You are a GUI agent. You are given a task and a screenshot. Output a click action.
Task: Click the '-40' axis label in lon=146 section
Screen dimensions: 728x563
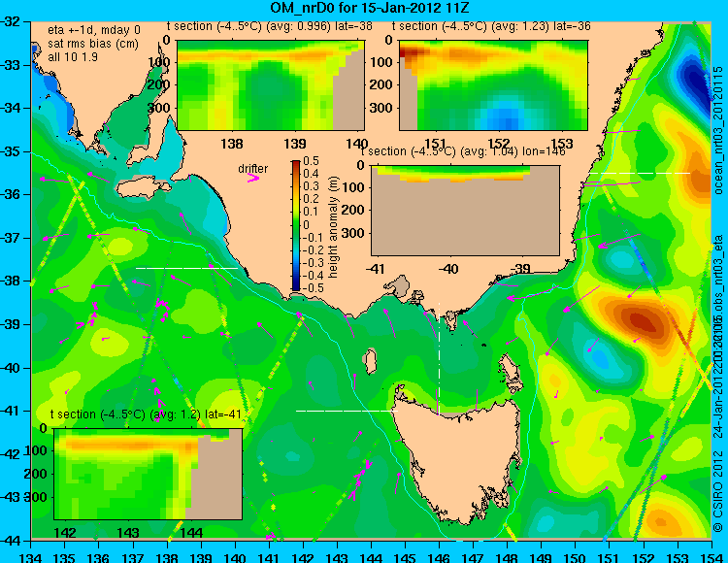(448, 268)
